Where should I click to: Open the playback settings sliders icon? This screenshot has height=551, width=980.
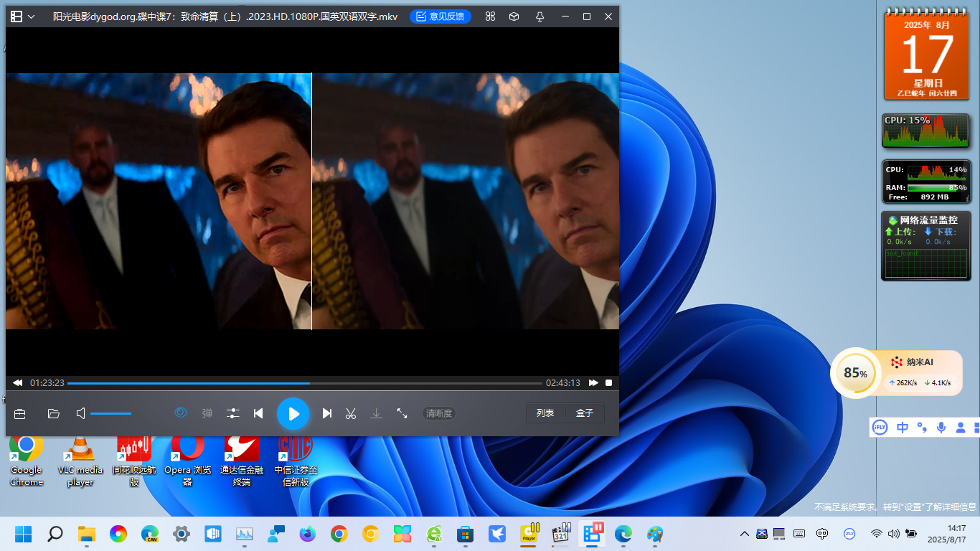pos(233,413)
